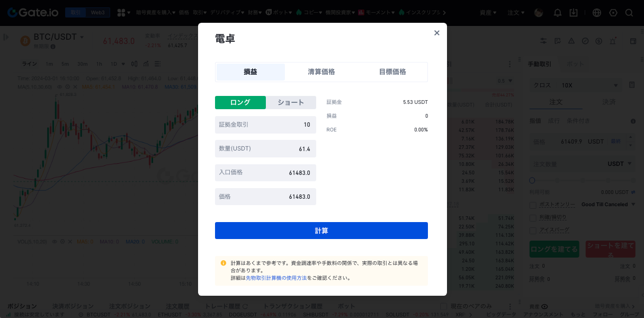644x318 pixels.
Task: Close the 電卓 calculator dialog
Action: click(437, 33)
